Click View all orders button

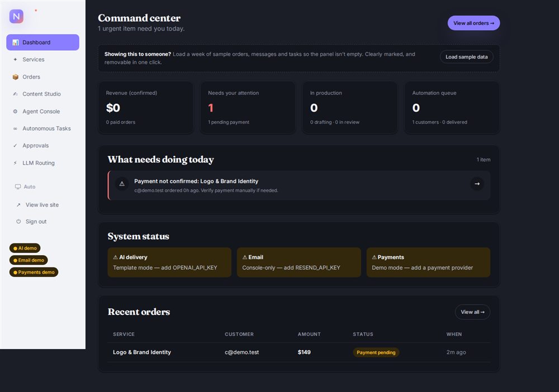tap(474, 23)
